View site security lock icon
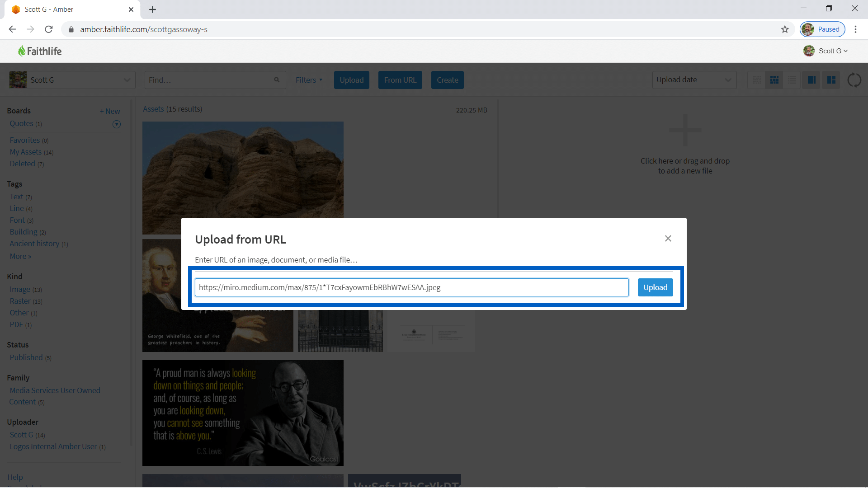Viewport: 868px width, 488px height. pyautogui.click(x=71, y=29)
